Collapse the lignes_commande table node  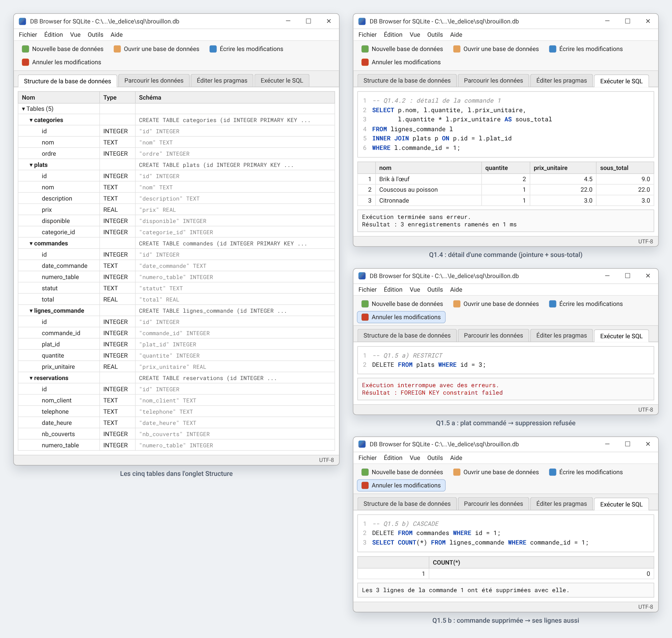31,311
